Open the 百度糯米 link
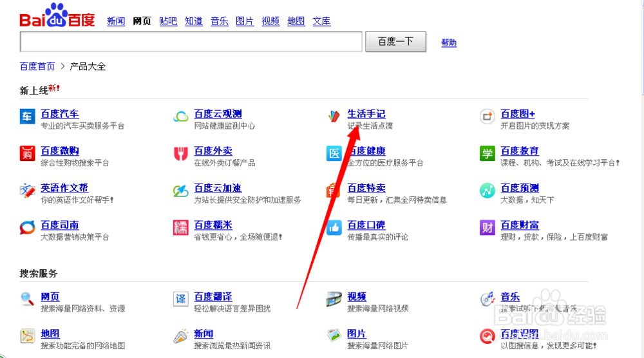644x358 pixels. (x=213, y=225)
